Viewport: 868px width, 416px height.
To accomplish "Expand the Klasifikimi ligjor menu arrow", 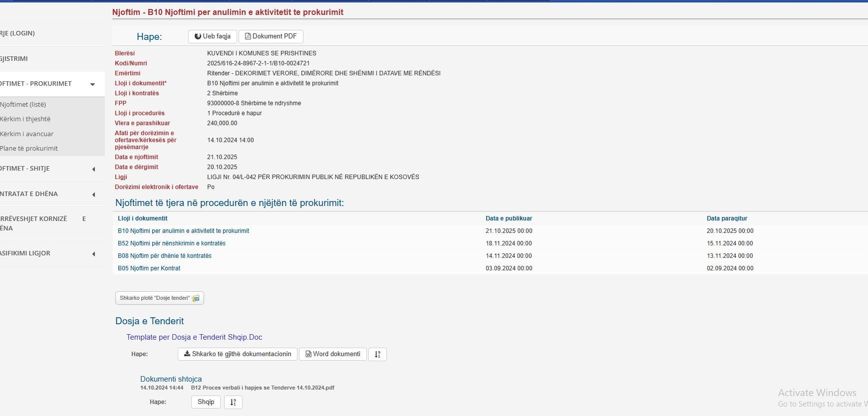I will [93, 254].
